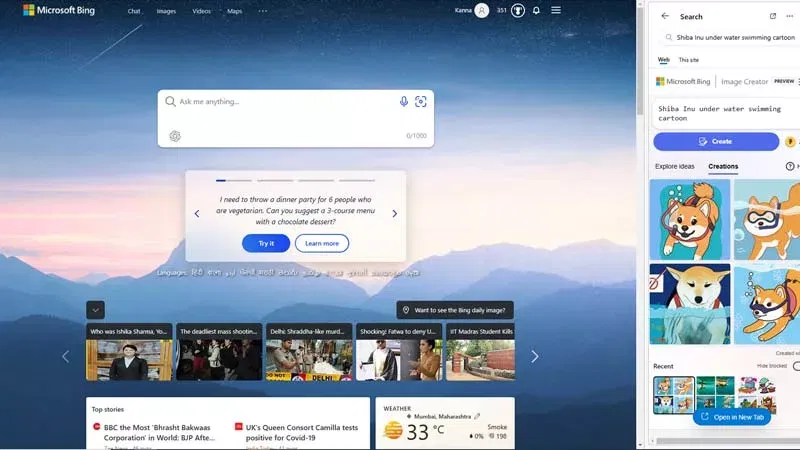
Task: Show next suggestion with right chevron
Action: coord(394,214)
